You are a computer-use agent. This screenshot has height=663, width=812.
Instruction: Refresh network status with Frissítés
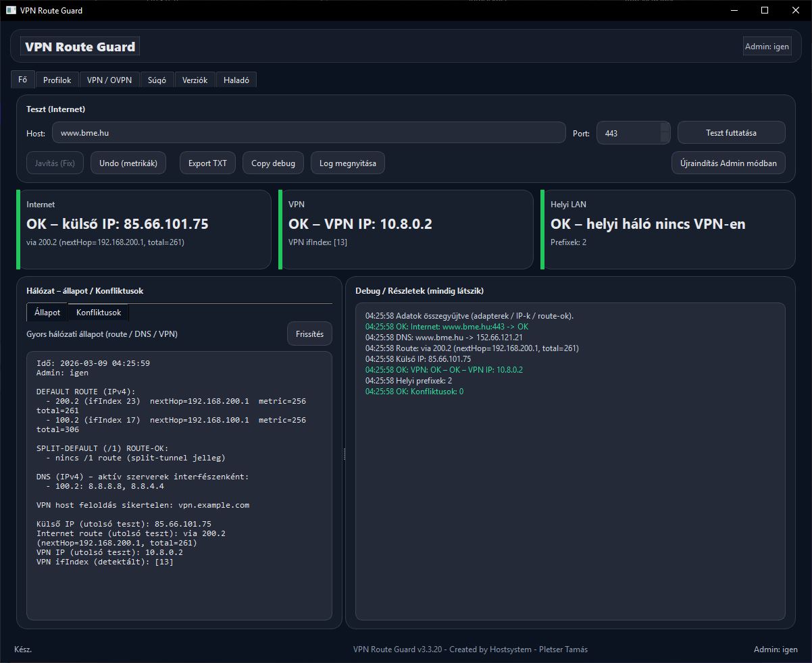click(309, 334)
